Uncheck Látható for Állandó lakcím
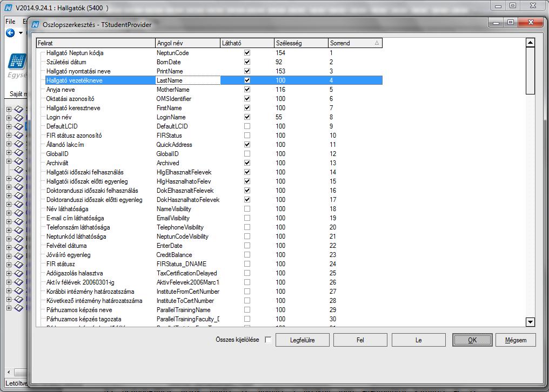 point(247,144)
